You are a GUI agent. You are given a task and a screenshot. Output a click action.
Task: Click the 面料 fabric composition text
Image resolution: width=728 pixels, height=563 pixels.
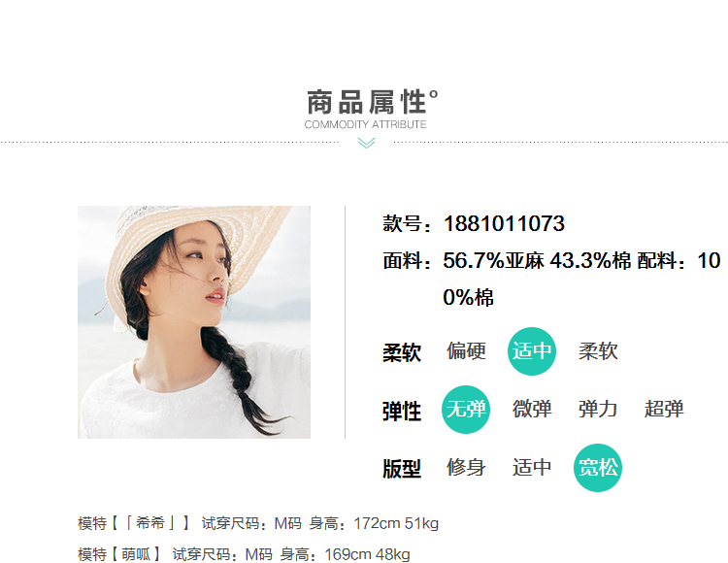point(551,279)
